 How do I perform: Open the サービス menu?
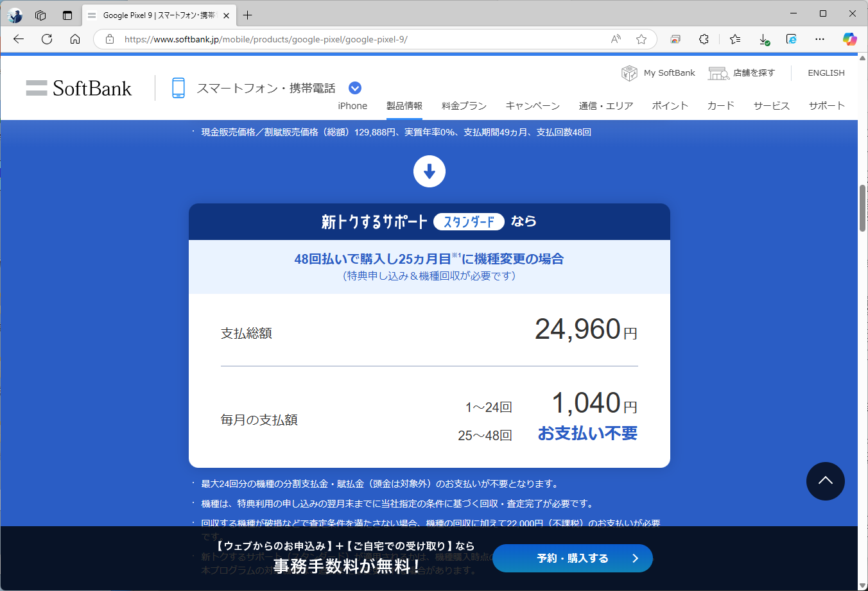tap(772, 106)
